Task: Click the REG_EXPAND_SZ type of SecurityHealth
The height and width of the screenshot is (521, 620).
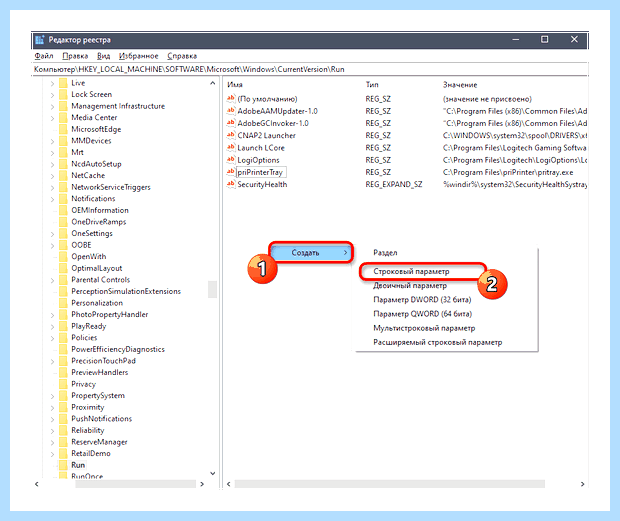Action: pos(394,184)
